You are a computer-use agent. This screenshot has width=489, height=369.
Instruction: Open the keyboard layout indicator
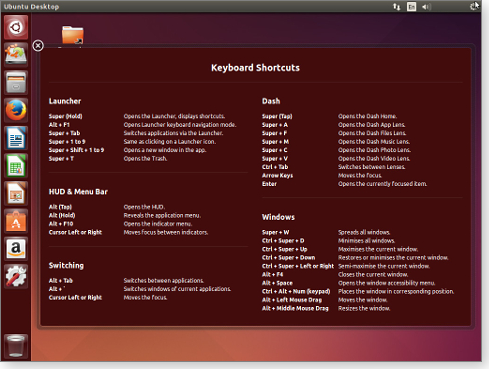click(411, 7)
